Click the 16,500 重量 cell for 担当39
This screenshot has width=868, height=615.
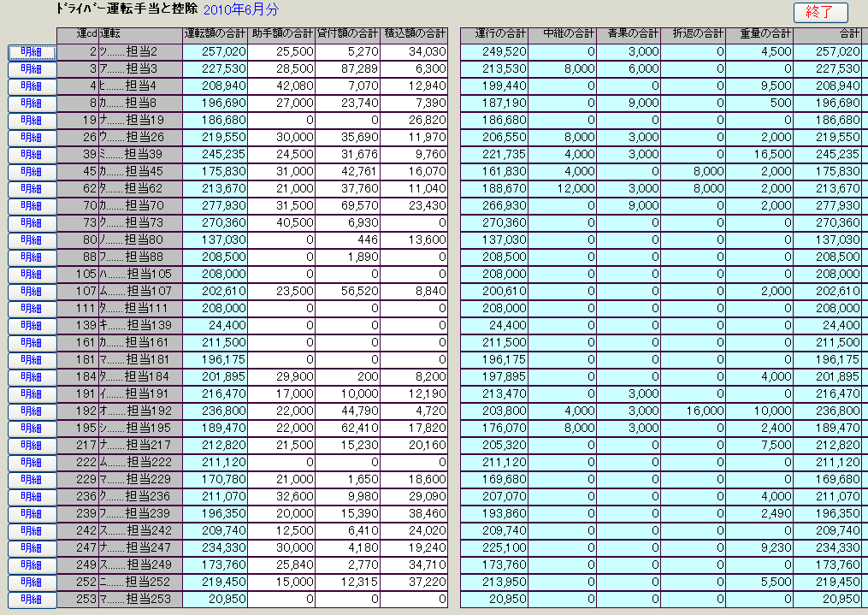(759, 155)
